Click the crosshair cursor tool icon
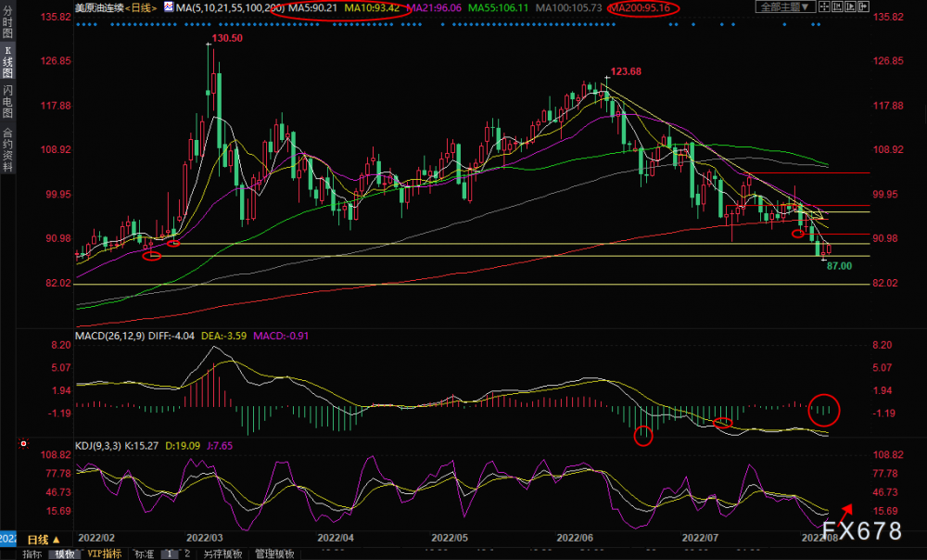 point(824,6)
